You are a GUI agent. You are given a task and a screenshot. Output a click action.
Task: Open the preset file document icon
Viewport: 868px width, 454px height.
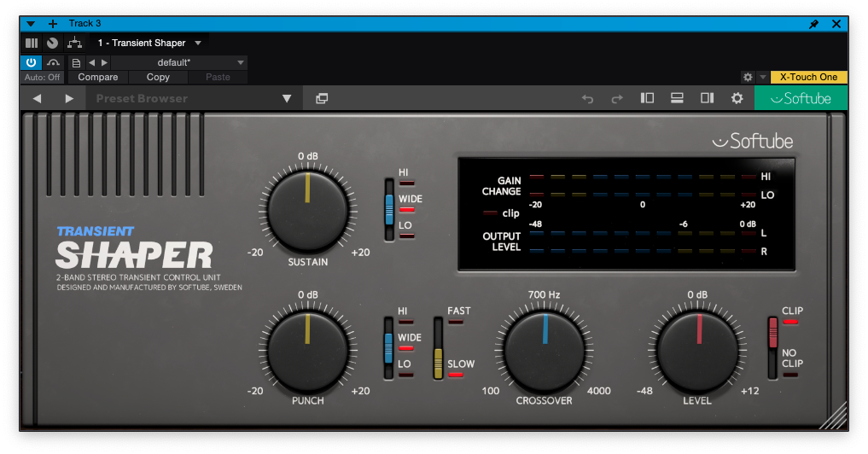pos(77,62)
